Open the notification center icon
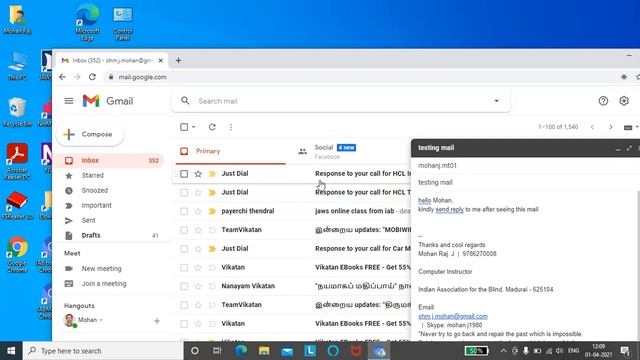This screenshot has height=360, width=640. pos(624,351)
